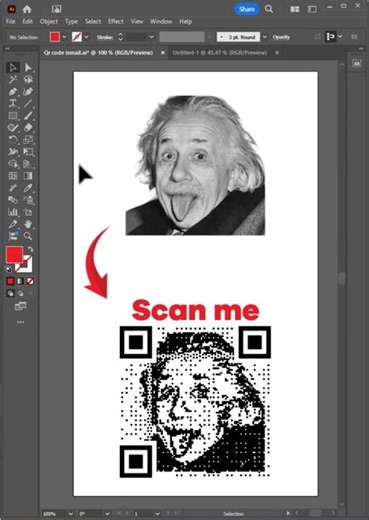Set paint mode to Color
Viewport: 369px width, 520px height.
coord(10,281)
